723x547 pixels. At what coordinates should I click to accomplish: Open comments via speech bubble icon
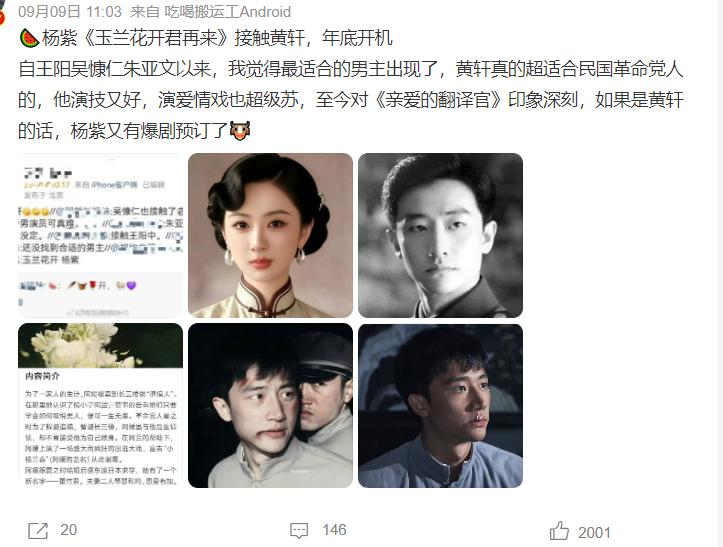coord(299,531)
